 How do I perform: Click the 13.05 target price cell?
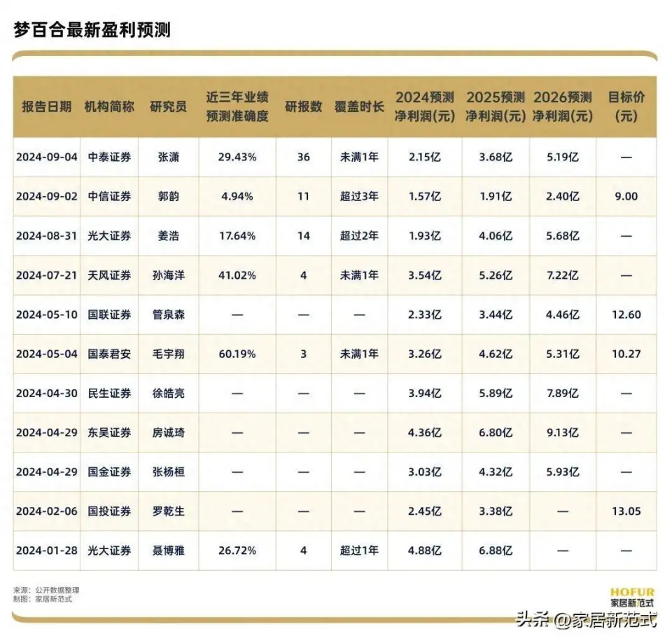[x=626, y=511]
